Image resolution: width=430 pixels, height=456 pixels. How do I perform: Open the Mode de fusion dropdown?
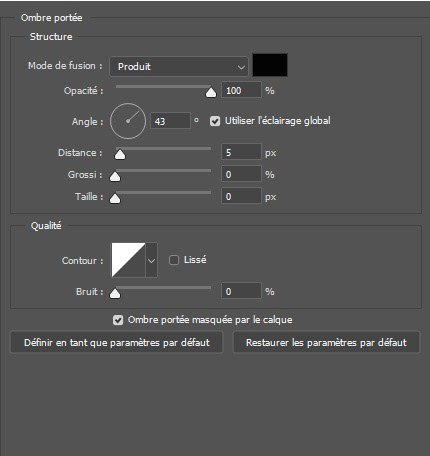179,67
